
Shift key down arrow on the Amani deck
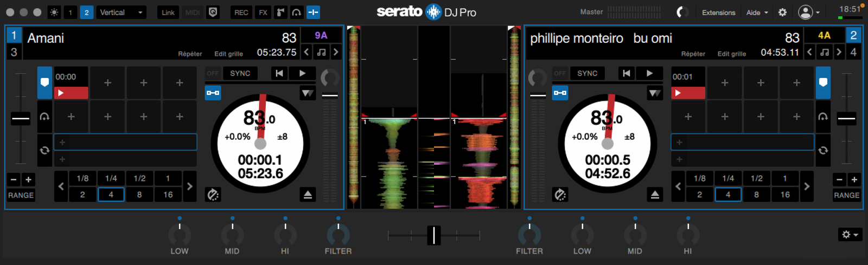click(x=307, y=52)
